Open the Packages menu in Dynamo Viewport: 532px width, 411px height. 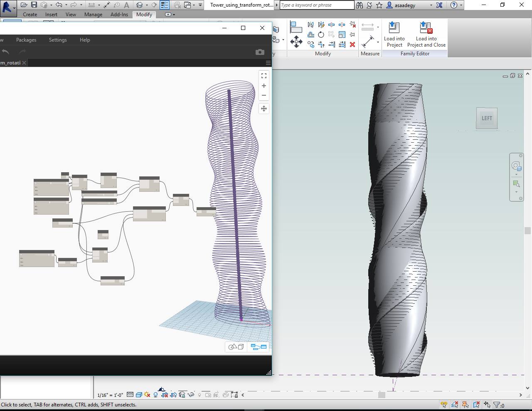pos(26,40)
